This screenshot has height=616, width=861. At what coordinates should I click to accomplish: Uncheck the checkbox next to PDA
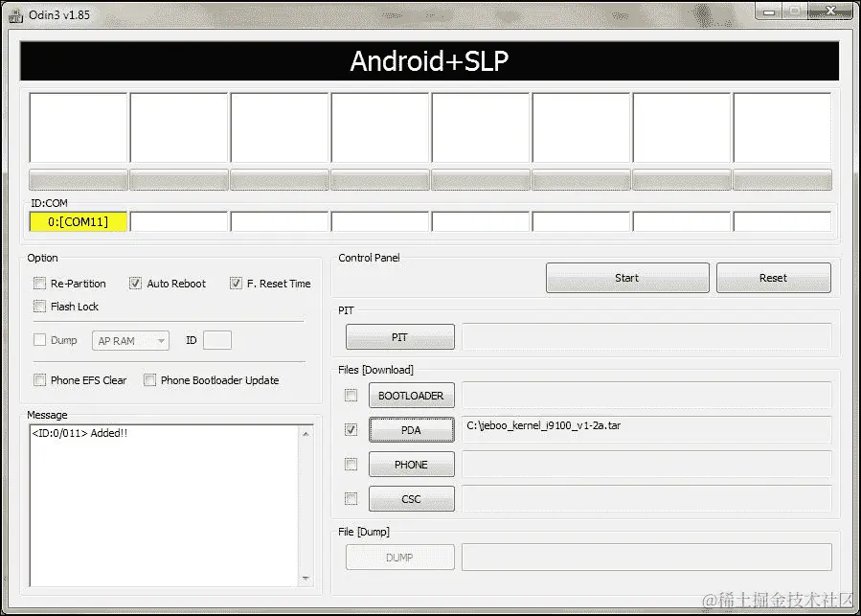(351, 429)
